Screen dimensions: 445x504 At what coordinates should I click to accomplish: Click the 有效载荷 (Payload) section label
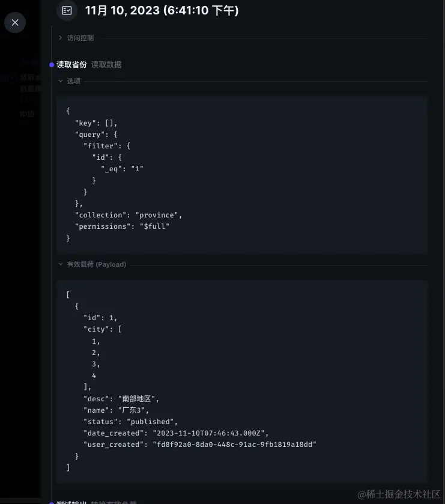[x=96, y=264]
